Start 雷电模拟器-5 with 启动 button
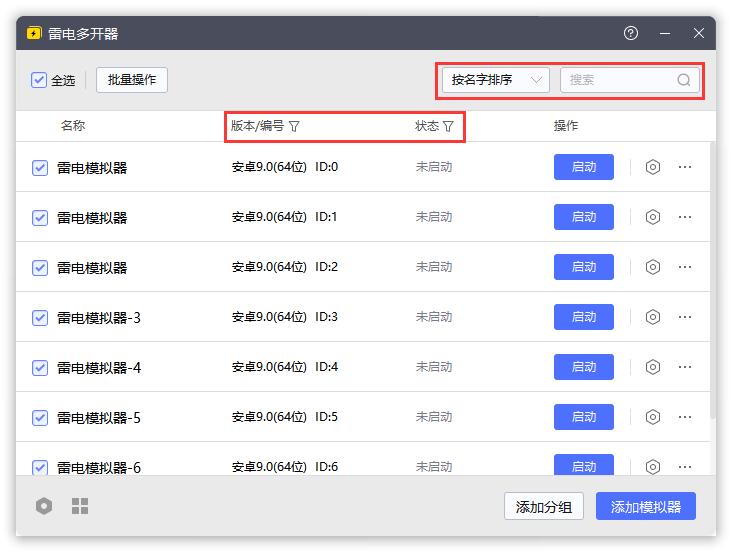The image size is (736, 556). [x=583, y=417]
